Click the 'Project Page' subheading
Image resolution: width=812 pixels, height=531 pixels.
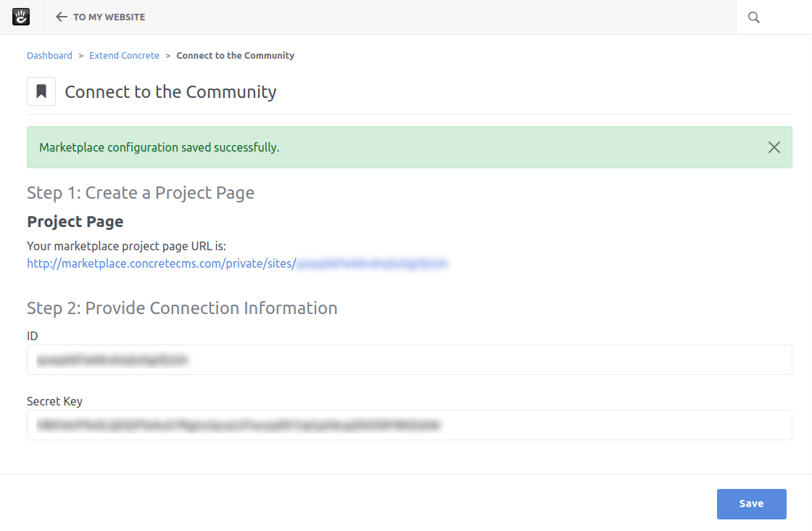[75, 222]
